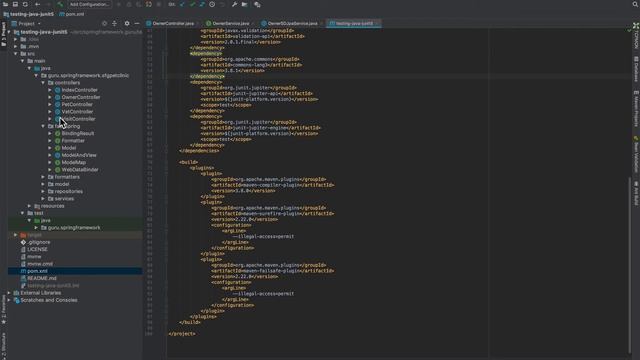Expand the formatters package
640x360 pixels.
point(43,177)
